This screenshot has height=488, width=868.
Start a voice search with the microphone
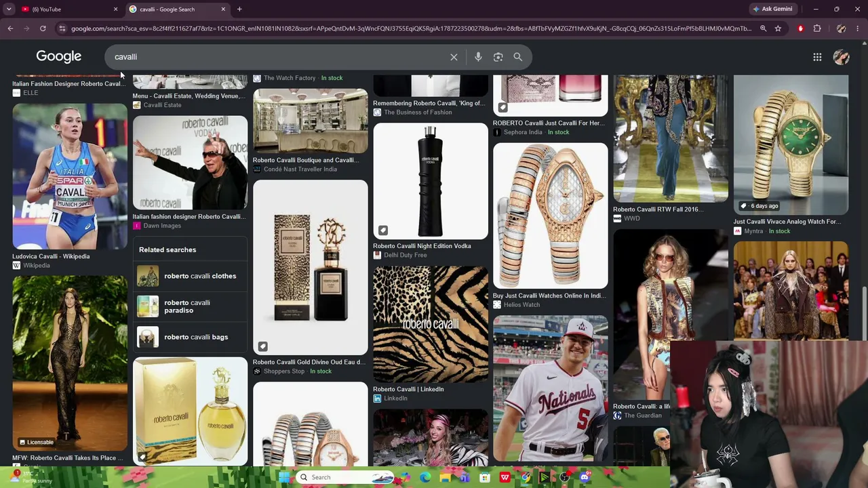(478, 57)
